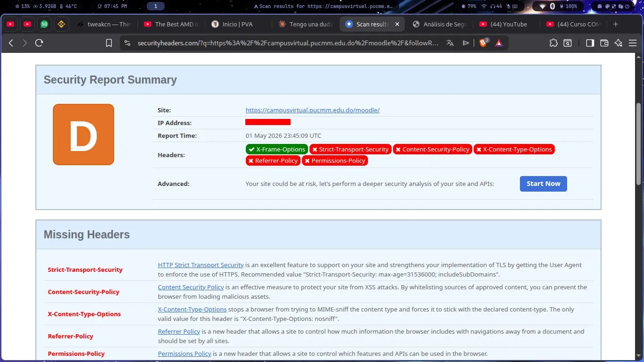Click the page vertical scrollbar thumb
Viewport: 644px width, 362px height.
point(639,143)
